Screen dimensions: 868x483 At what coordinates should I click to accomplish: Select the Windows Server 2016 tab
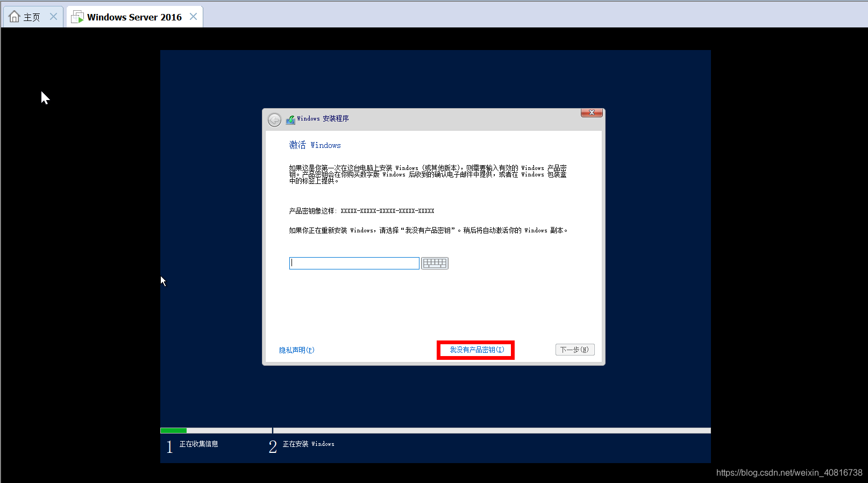coord(134,17)
